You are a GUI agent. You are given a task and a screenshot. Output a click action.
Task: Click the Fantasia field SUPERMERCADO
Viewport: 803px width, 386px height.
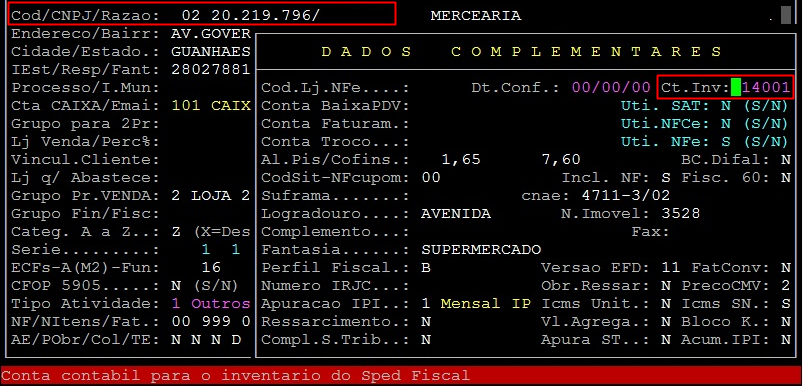click(x=481, y=250)
